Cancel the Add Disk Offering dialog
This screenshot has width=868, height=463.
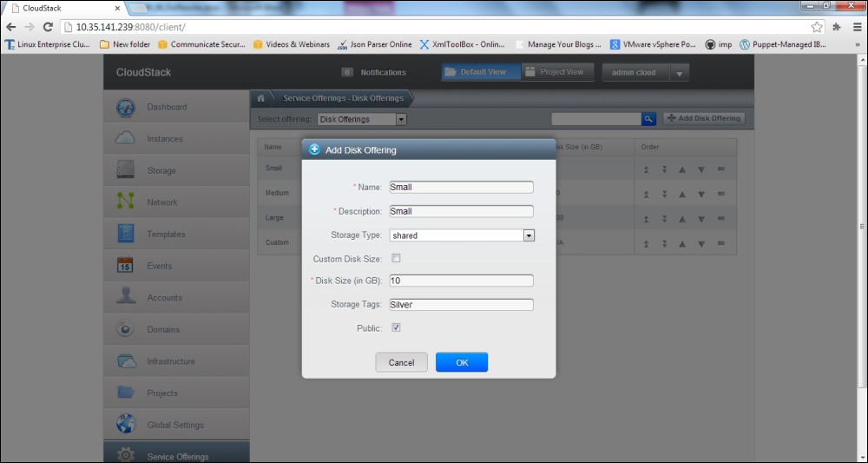tap(401, 362)
